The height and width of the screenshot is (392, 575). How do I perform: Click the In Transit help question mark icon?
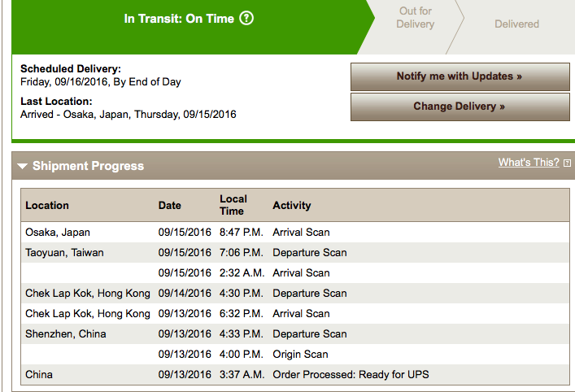click(246, 18)
